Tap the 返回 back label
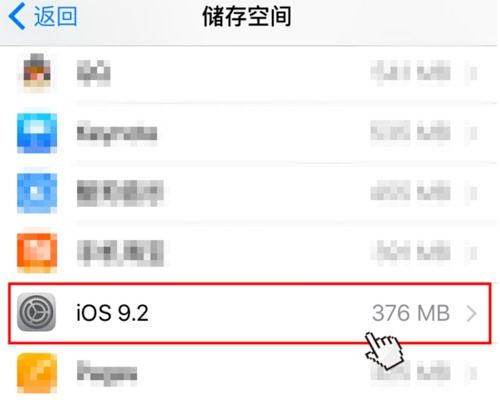This screenshot has height=400, width=500. click(x=55, y=16)
